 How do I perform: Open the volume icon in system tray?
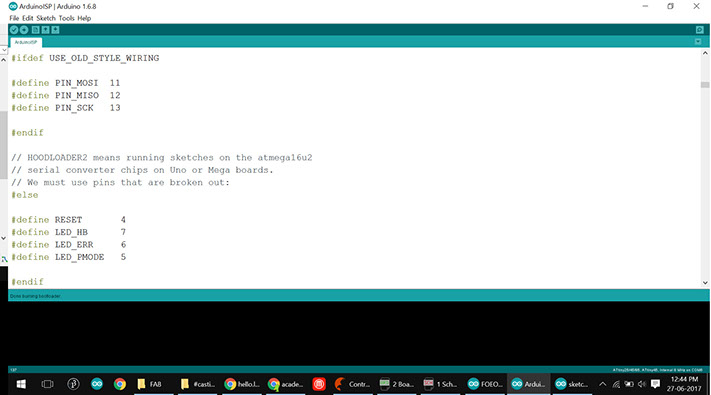click(x=642, y=384)
